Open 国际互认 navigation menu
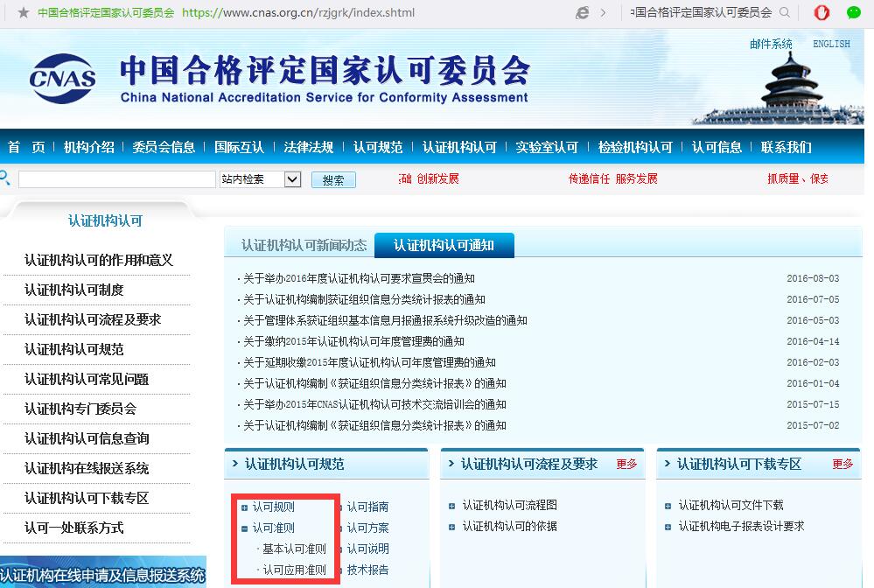The height and width of the screenshot is (588, 874). pos(239,147)
